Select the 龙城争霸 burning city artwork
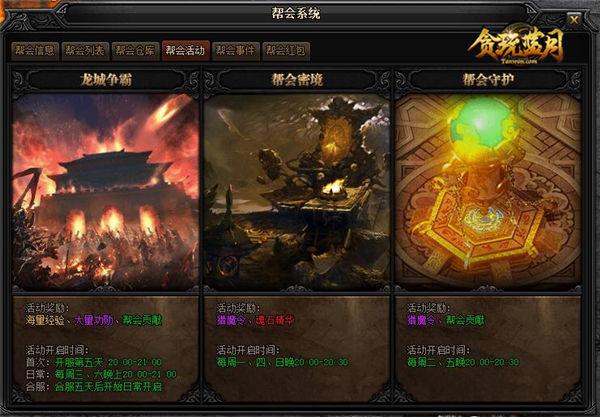This screenshot has height=417, width=600. [105, 191]
